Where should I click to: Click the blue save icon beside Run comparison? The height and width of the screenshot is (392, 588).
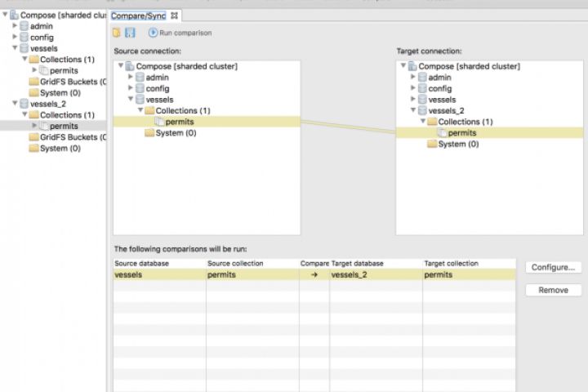(130, 33)
